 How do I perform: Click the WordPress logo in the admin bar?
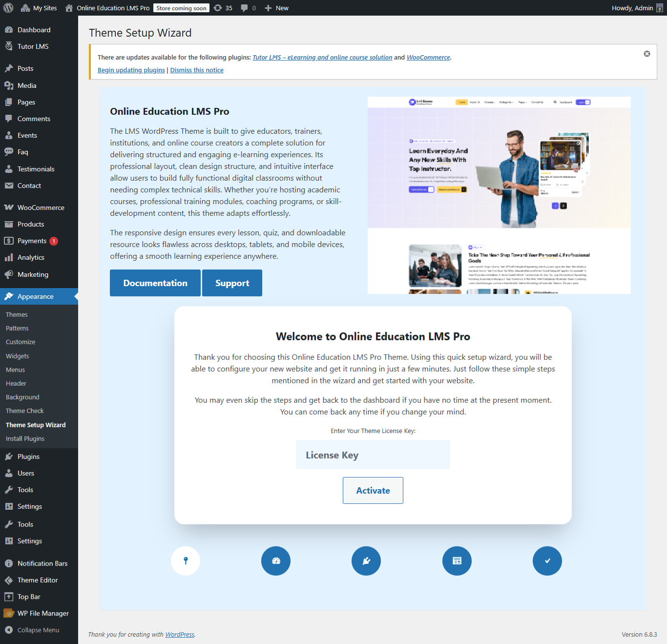[8, 7]
